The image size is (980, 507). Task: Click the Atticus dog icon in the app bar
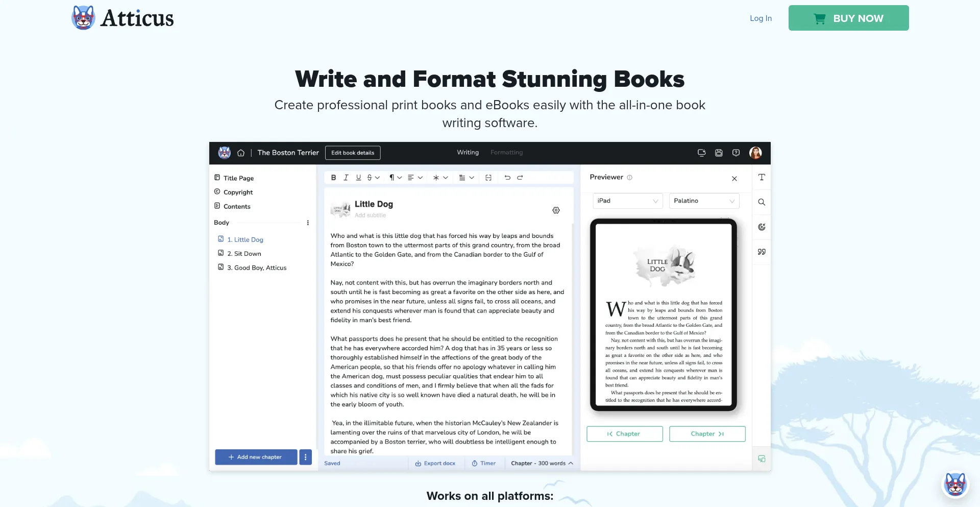pos(225,153)
